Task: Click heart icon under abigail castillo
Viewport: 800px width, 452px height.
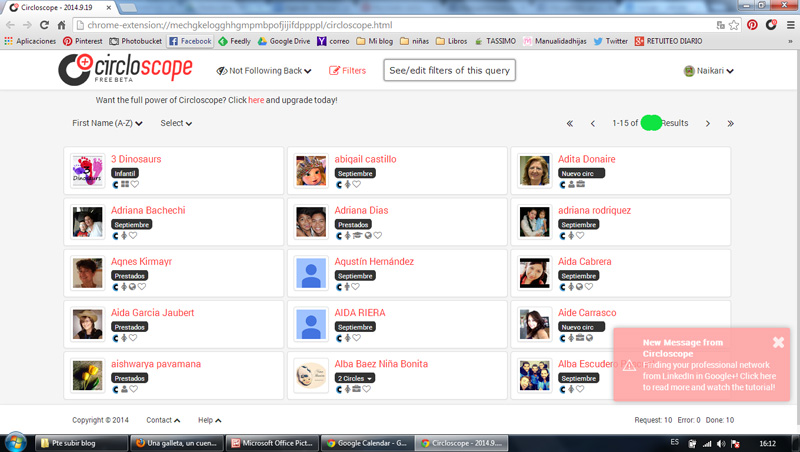Action: (357, 184)
